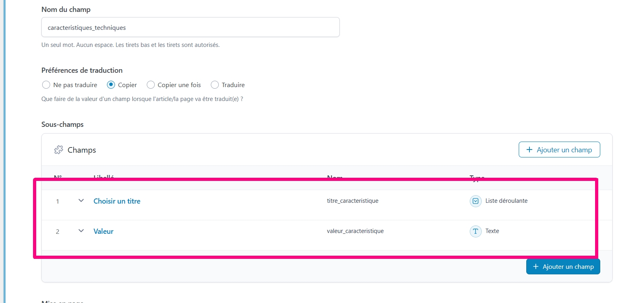Choose the Copier une fois radio option
644x303 pixels.
coord(151,85)
